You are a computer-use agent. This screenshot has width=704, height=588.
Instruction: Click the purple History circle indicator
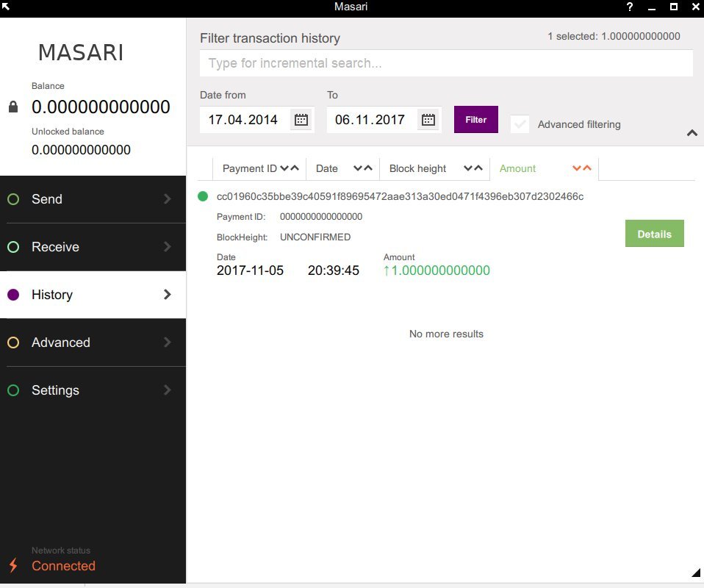(13, 294)
